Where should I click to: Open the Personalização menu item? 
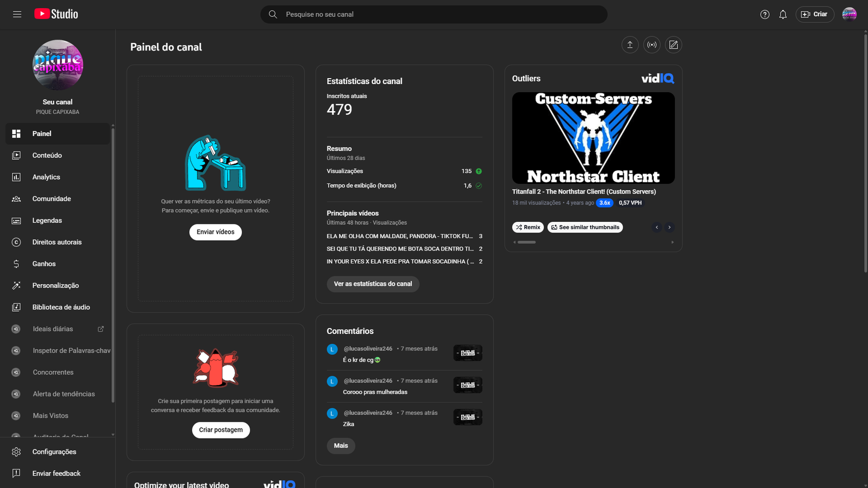58,286
